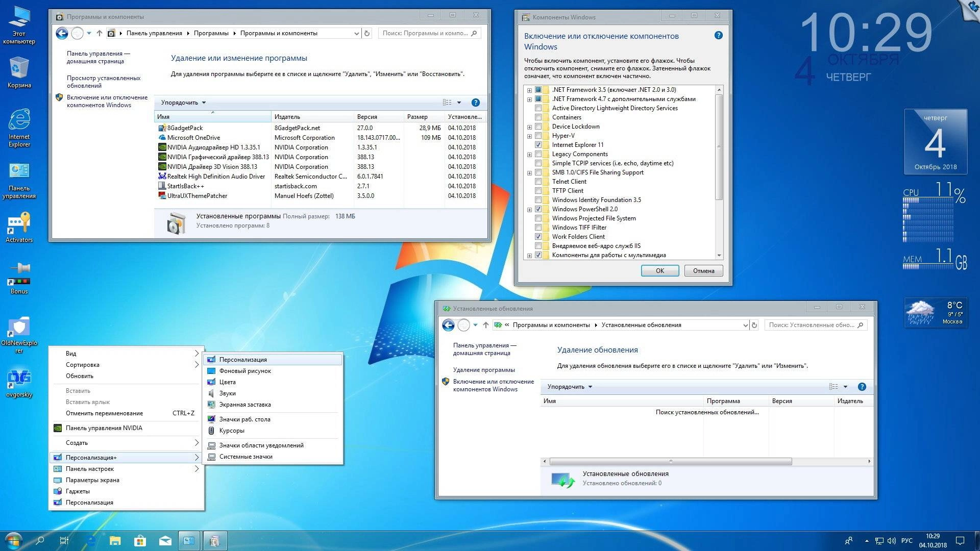Click the Start button on the taskbar
Screen dimensions: 980x551
coord(13,540)
